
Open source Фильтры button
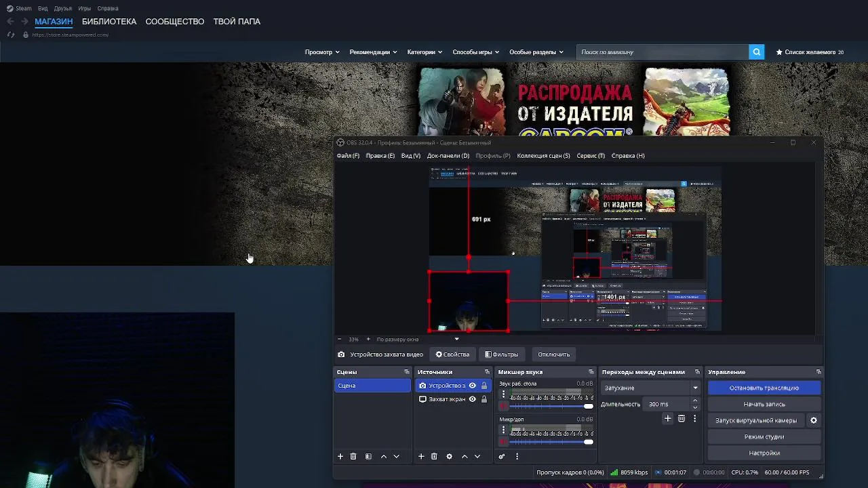click(x=502, y=354)
